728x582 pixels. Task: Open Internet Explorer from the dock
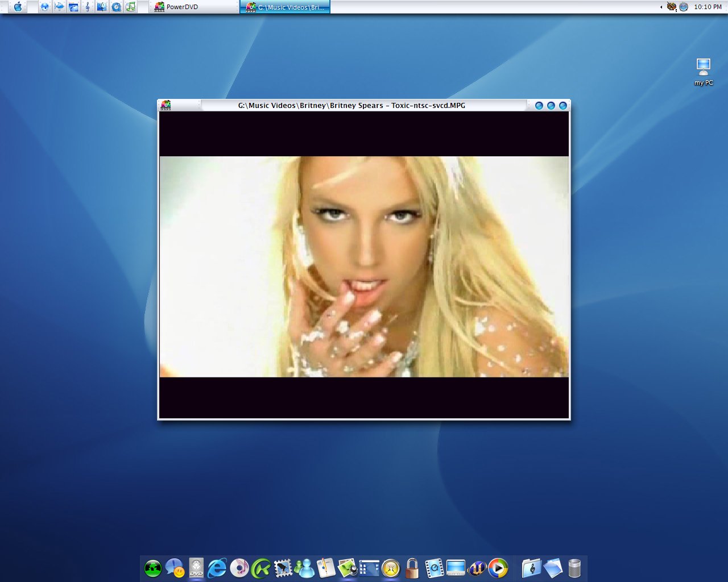point(217,568)
